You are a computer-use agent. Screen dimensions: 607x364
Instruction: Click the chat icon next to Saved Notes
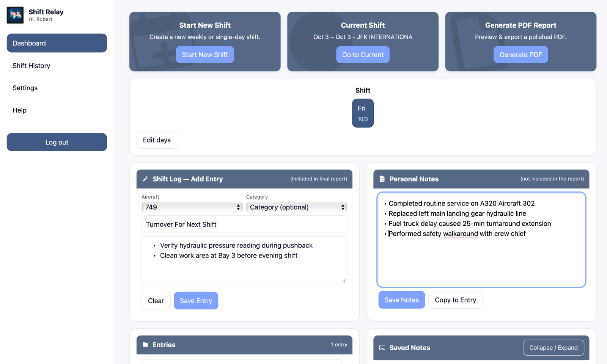(x=382, y=348)
